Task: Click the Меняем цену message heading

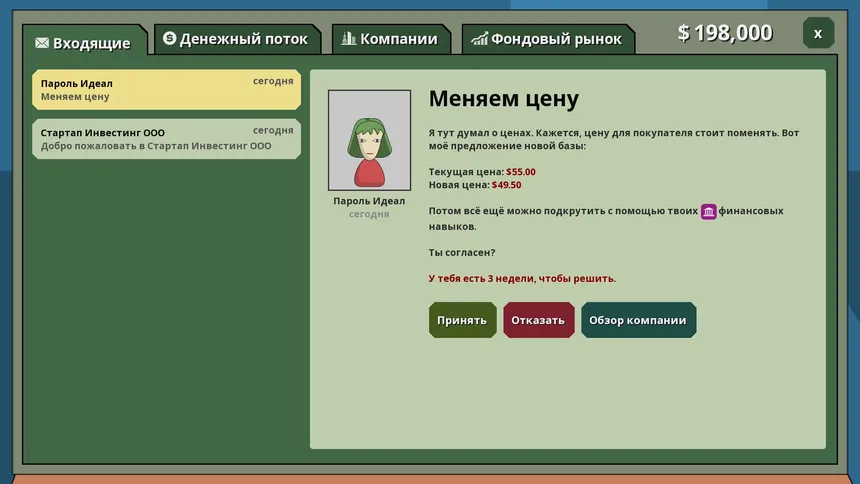Action: tap(503, 99)
